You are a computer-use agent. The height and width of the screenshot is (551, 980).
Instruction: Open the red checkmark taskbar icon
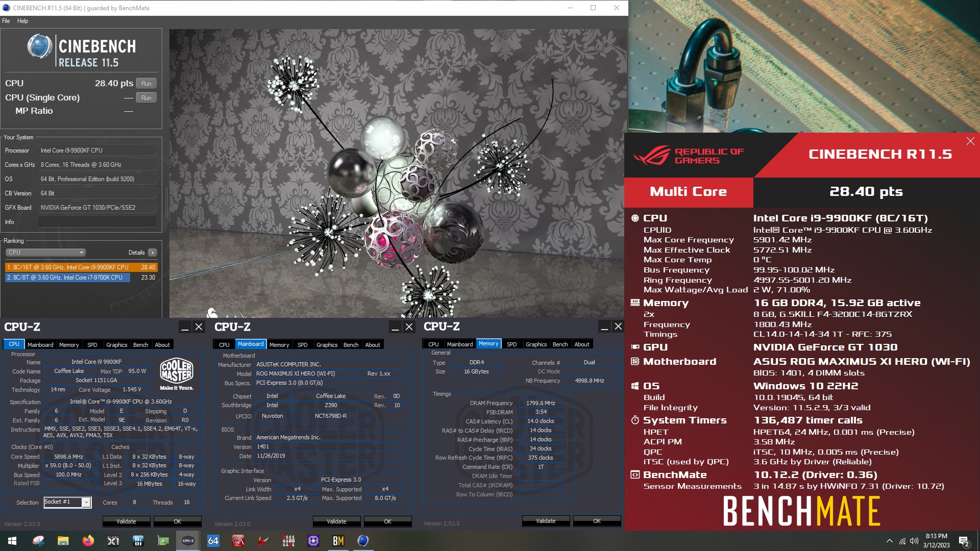pos(263,541)
